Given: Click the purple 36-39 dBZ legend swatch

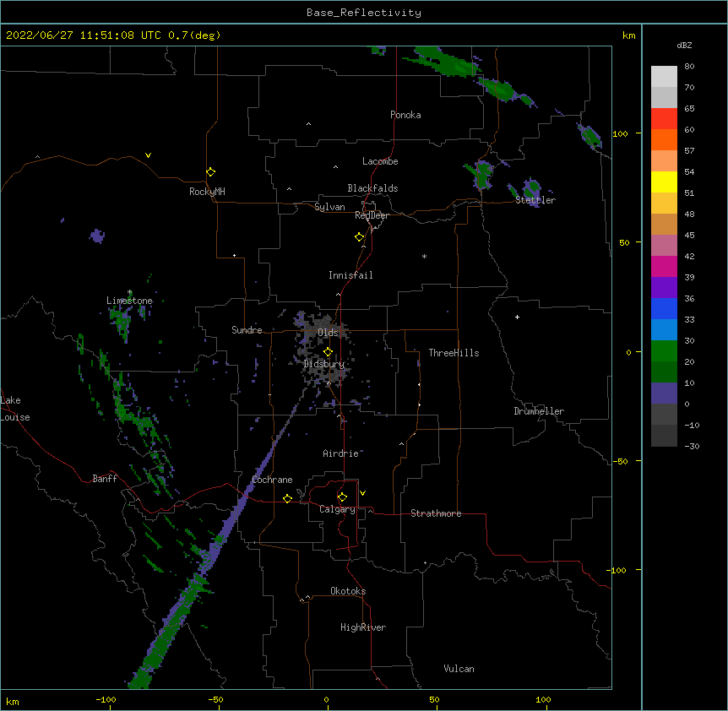Looking at the screenshot, I should [x=664, y=287].
